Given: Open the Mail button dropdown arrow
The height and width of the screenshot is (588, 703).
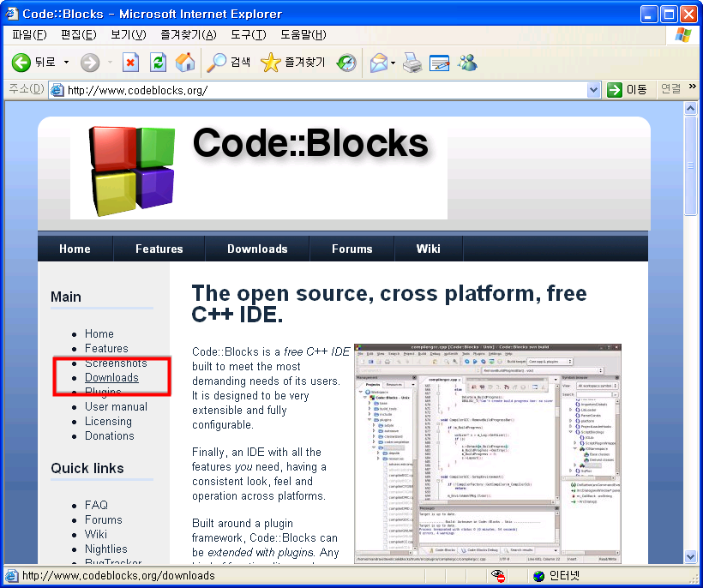Looking at the screenshot, I should (x=394, y=63).
